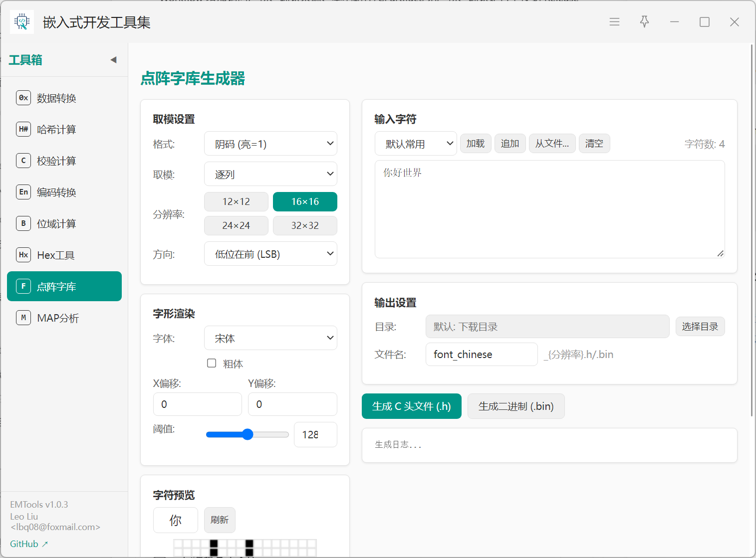Click the C icon for 校验计算
Screen dimensions: 756x558
pyautogui.click(x=23, y=161)
